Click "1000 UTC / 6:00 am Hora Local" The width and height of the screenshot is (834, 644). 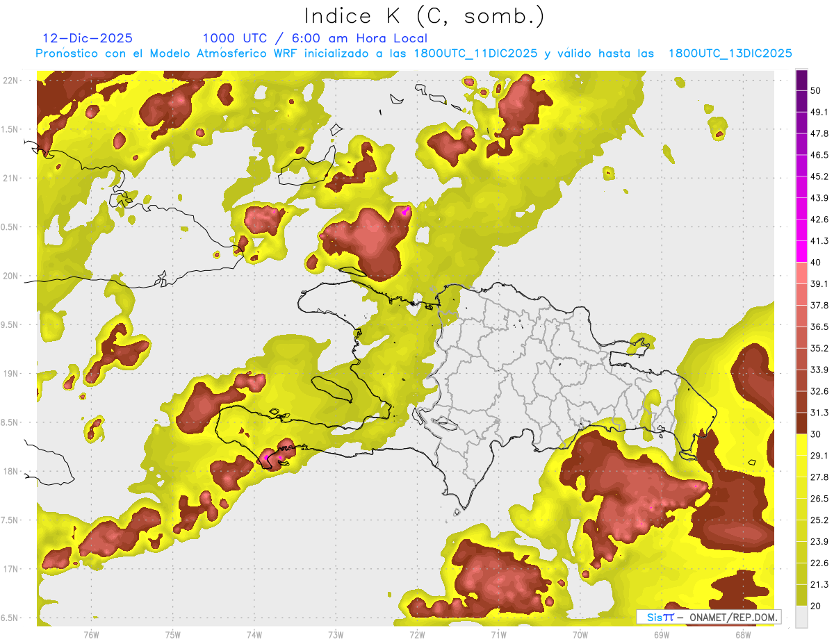coord(315,38)
